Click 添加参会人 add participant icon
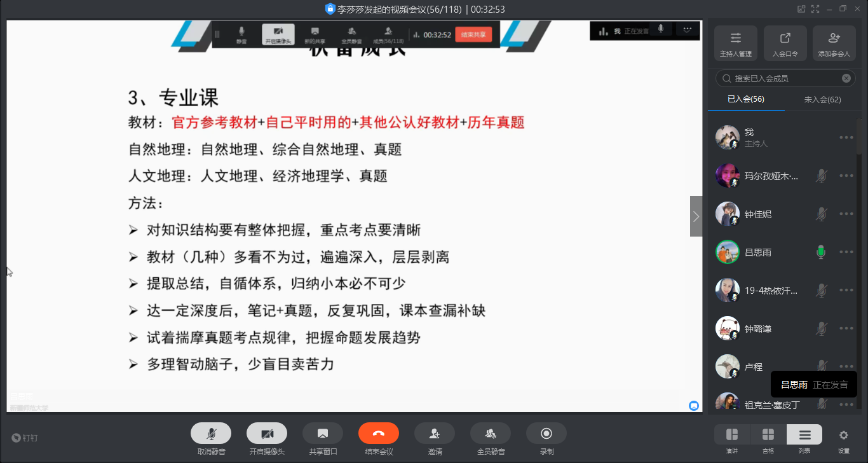The image size is (868, 463). 834,43
